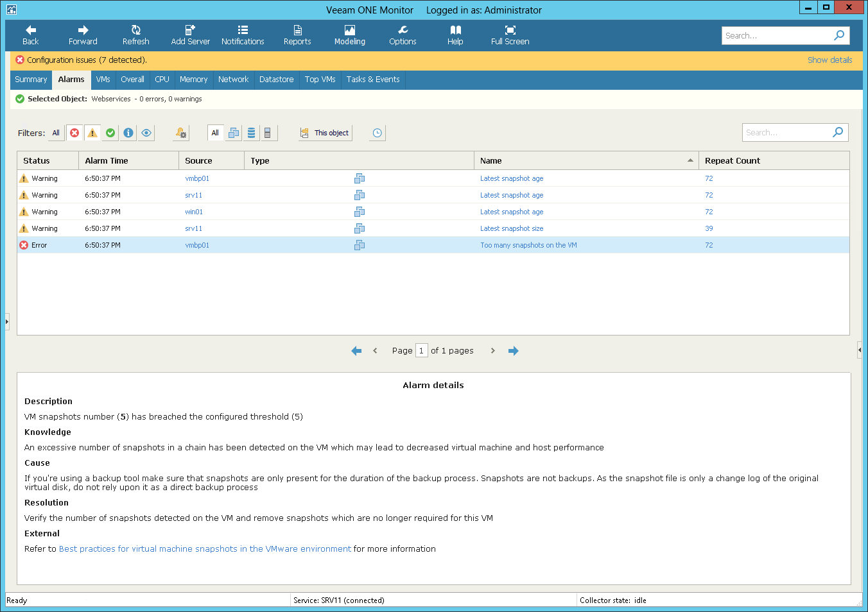Switch to Full Screen mode
The height and width of the screenshot is (612, 868).
tap(510, 35)
